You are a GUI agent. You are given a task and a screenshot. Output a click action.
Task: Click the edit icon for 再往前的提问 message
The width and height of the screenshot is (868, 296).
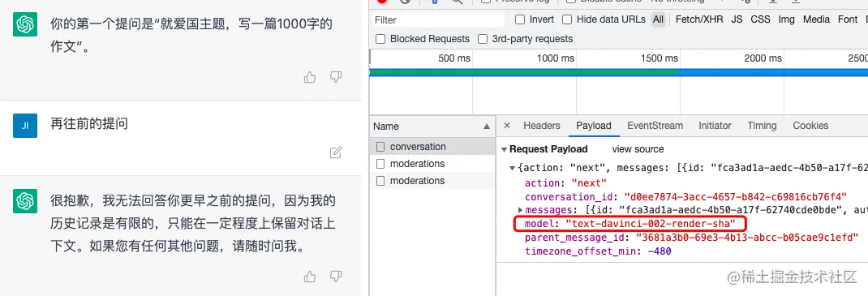click(336, 152)
